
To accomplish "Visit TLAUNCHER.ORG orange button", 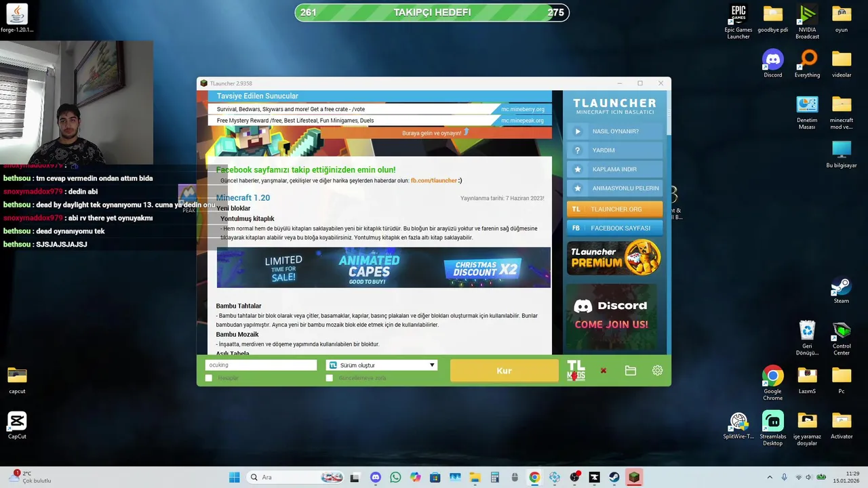I will [x=614, y=209].
